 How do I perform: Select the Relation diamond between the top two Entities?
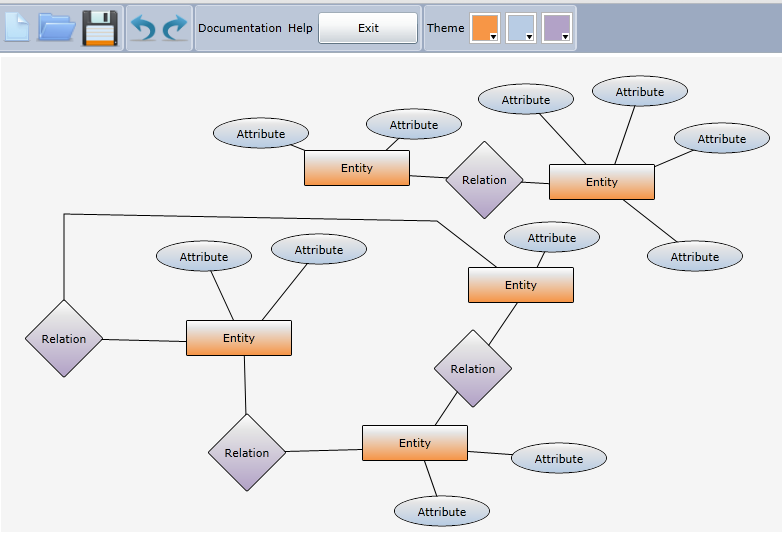click(x=484, y=180)
